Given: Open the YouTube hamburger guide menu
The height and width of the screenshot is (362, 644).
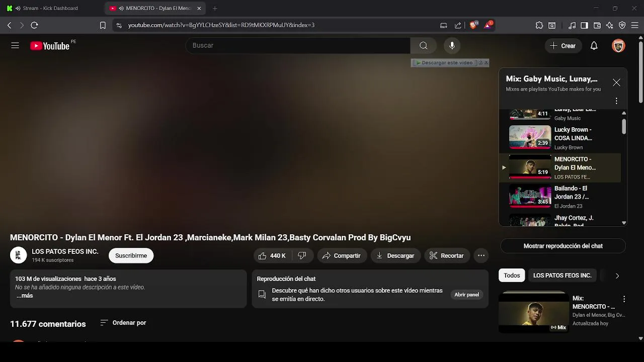Looking at the screenshot, I should [x=15, y=46].
